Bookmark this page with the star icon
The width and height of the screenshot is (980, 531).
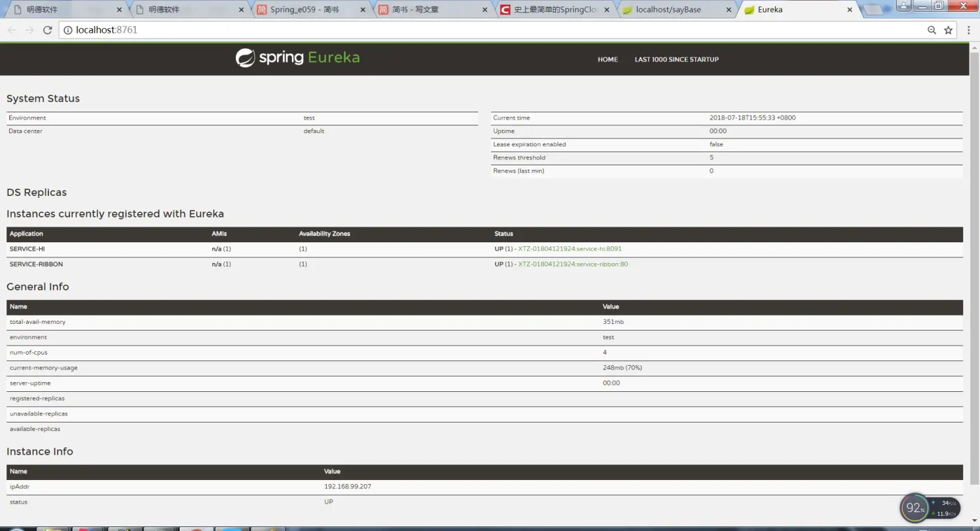(x=948, y=30)
